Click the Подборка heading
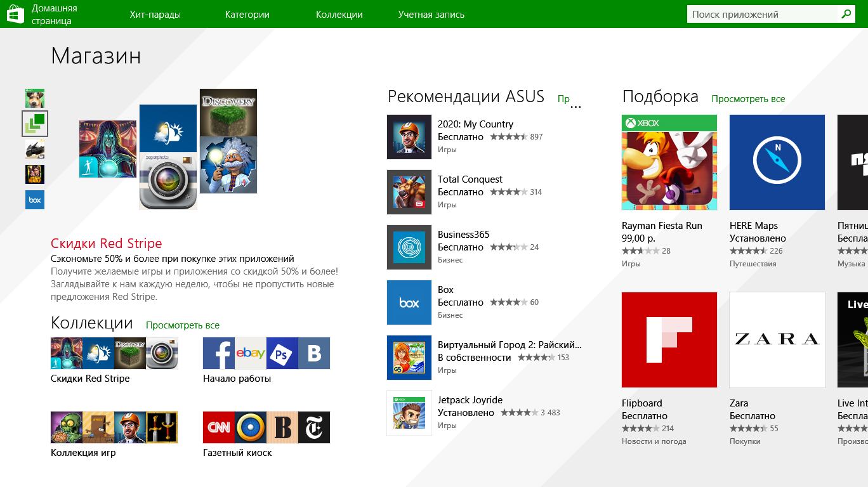Image resolution: width=868 pixels, height=487 pixels. coord(661,96)
